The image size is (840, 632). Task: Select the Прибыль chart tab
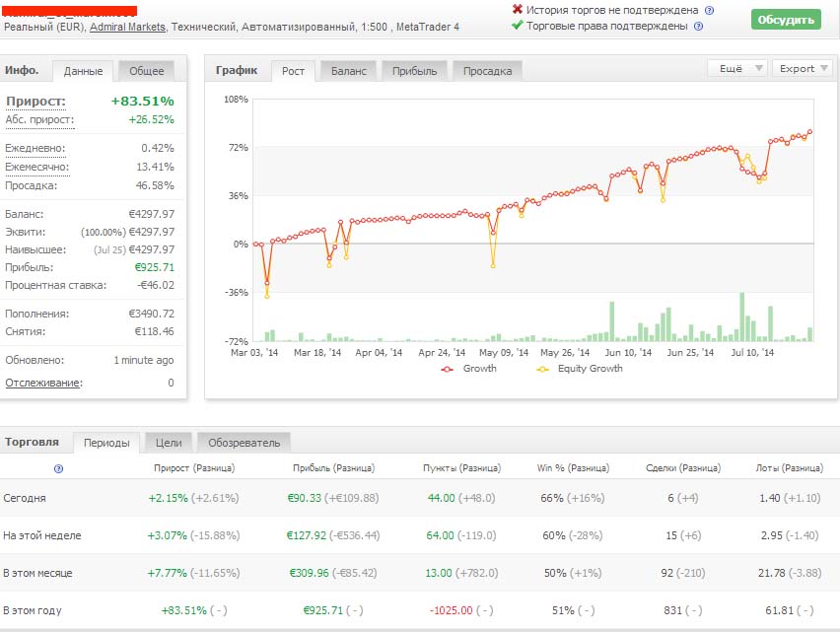[x=414, y=70]
